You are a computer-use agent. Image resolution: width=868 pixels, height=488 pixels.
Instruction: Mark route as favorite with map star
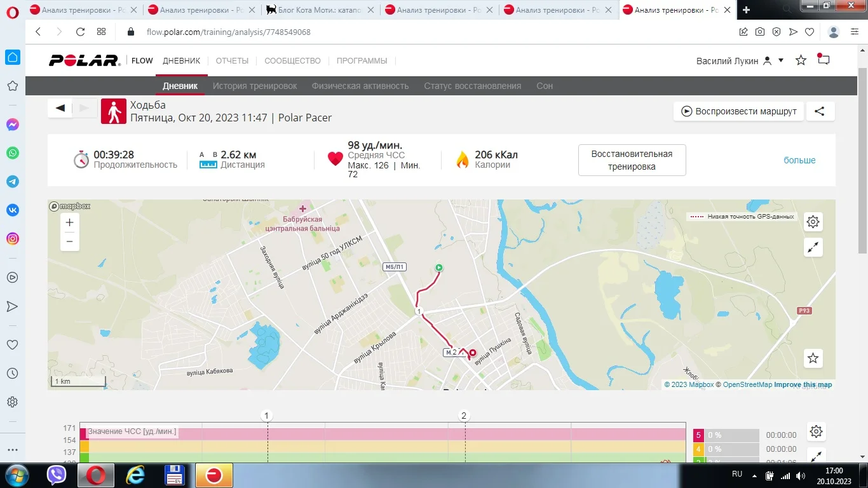[813, 358]
